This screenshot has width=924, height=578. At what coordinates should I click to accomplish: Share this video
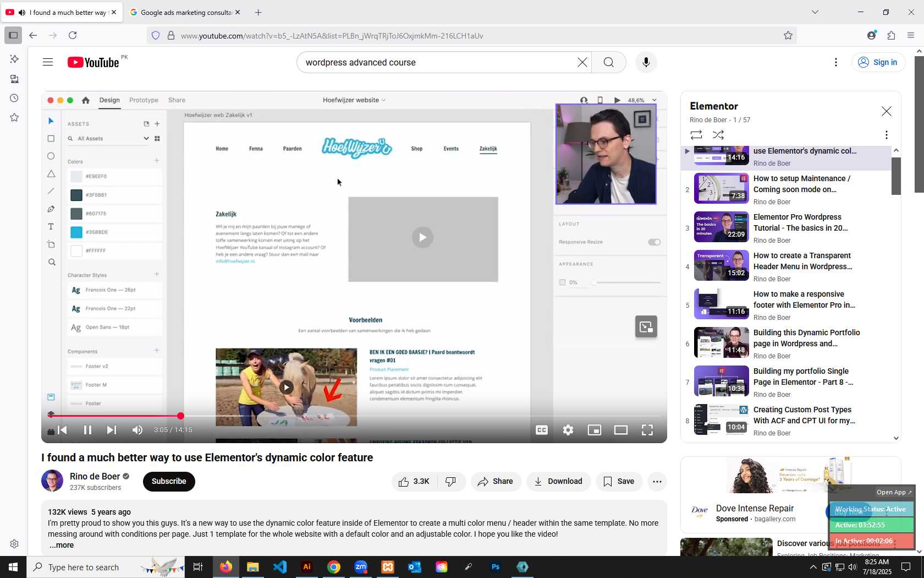click(x=496, y=482)
